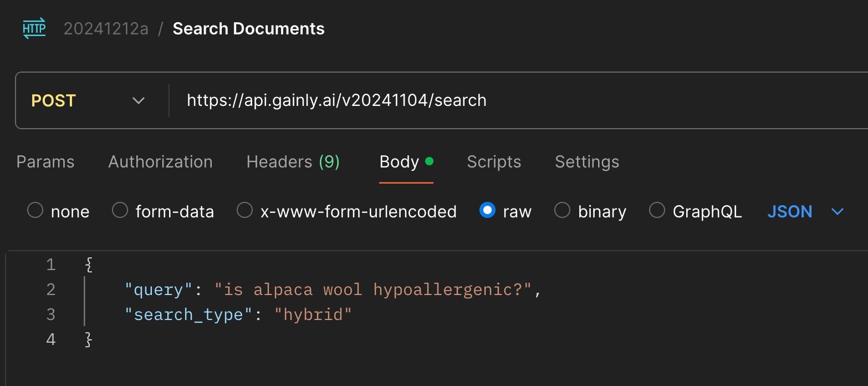868x386 pixels.
Task: Click the query value string on line 2
Action: point(372,289)
